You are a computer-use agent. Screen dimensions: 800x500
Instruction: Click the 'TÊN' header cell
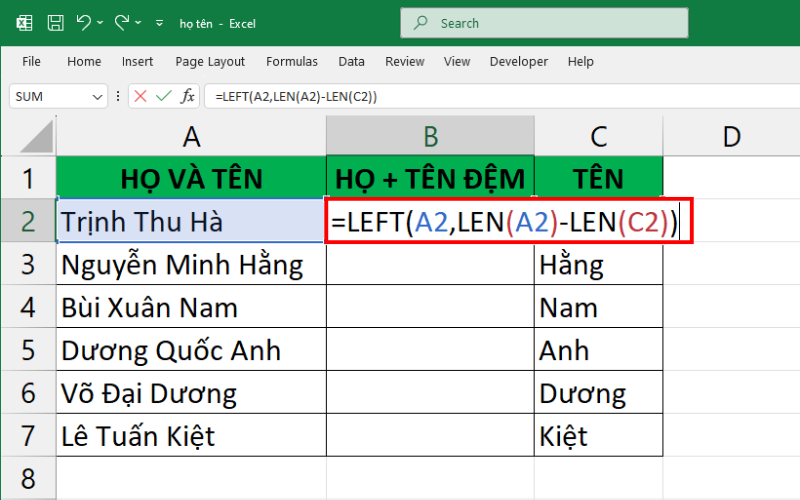pyautogui.click(x=598, y=178)
